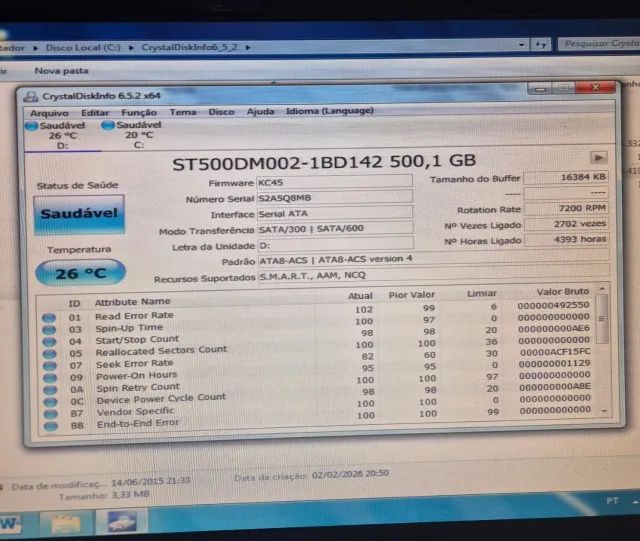Click the Tamanho do Buffer value 16384 KB

coord(567,177)
